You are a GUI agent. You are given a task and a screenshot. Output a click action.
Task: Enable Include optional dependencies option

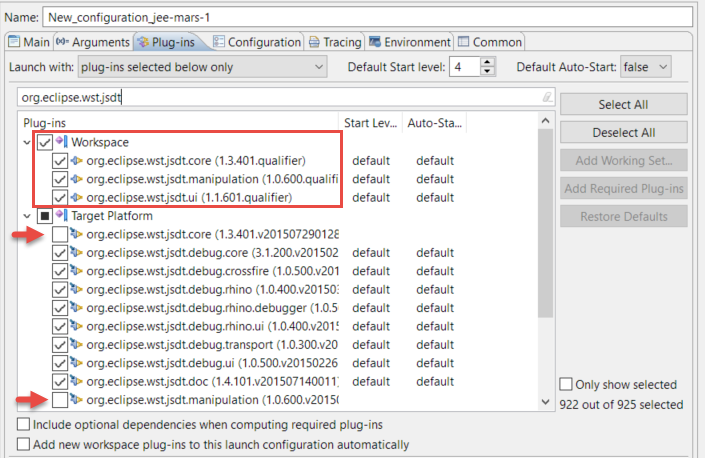click(x=23, y=424)
